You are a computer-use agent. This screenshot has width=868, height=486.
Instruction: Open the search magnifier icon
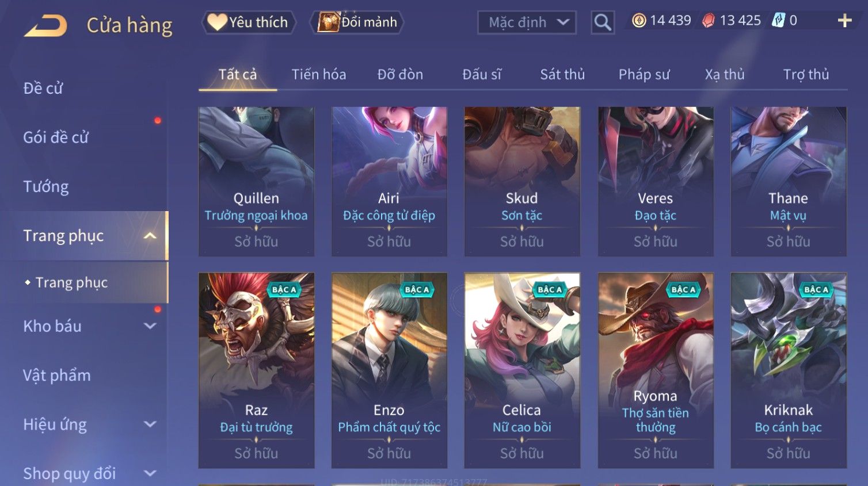pyautogui.click(x=603, y=22)
